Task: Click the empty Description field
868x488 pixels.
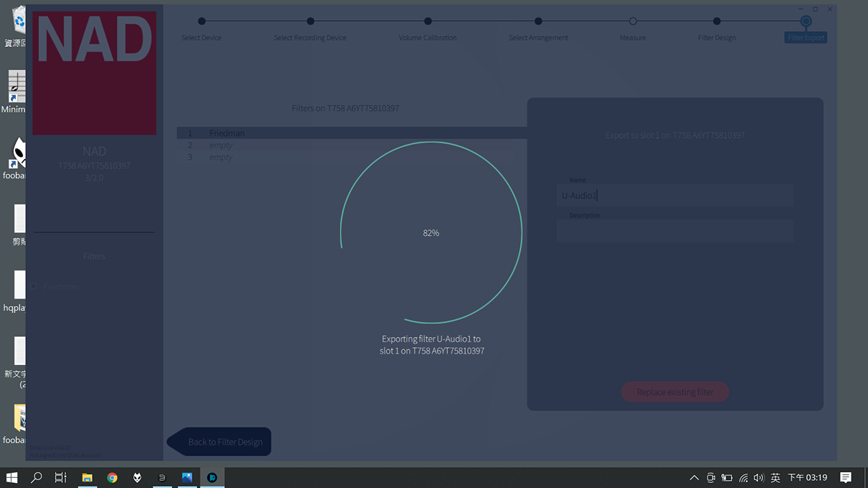Action: pos(675,231)
